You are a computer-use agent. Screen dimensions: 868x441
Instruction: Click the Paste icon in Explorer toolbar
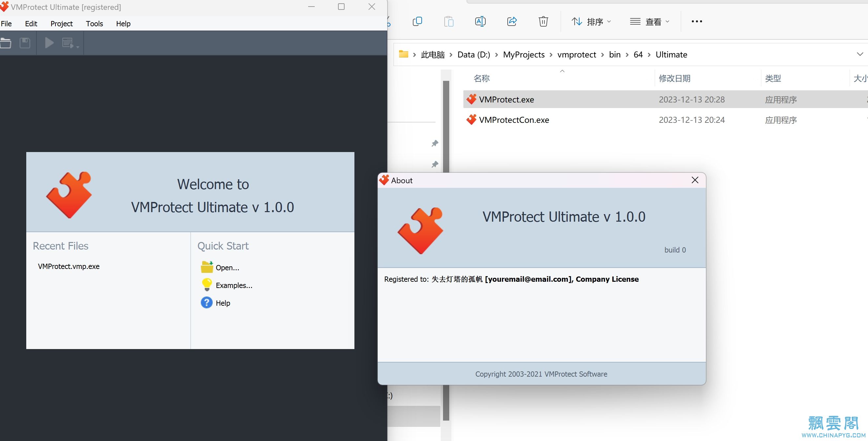(x=449, y=22)
